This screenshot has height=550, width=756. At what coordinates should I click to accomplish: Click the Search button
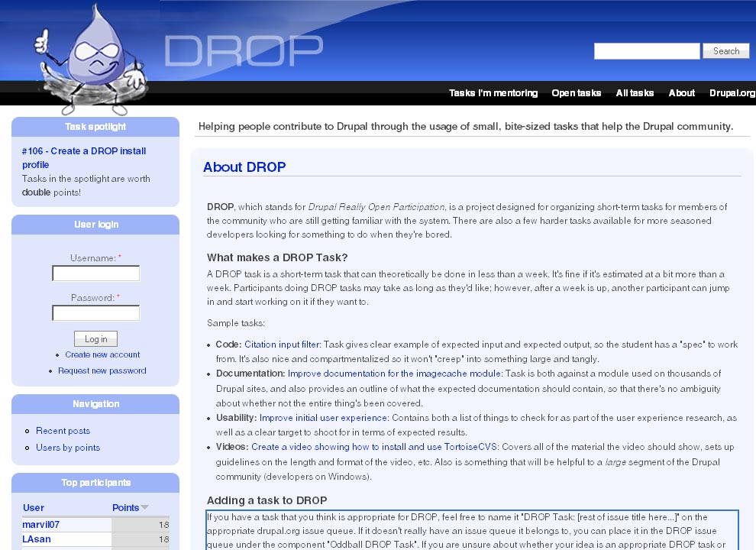pyautogui.click(x=725, y=50)
